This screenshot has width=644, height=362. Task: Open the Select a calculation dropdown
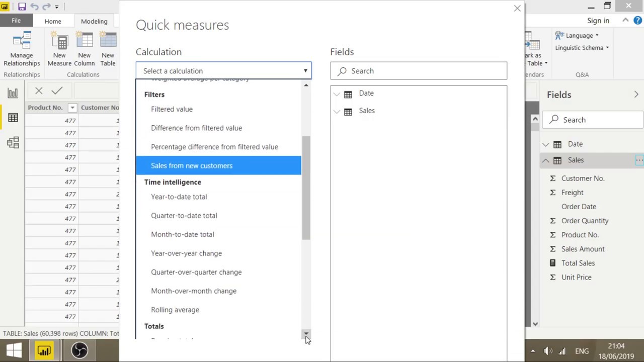(223, 71)
